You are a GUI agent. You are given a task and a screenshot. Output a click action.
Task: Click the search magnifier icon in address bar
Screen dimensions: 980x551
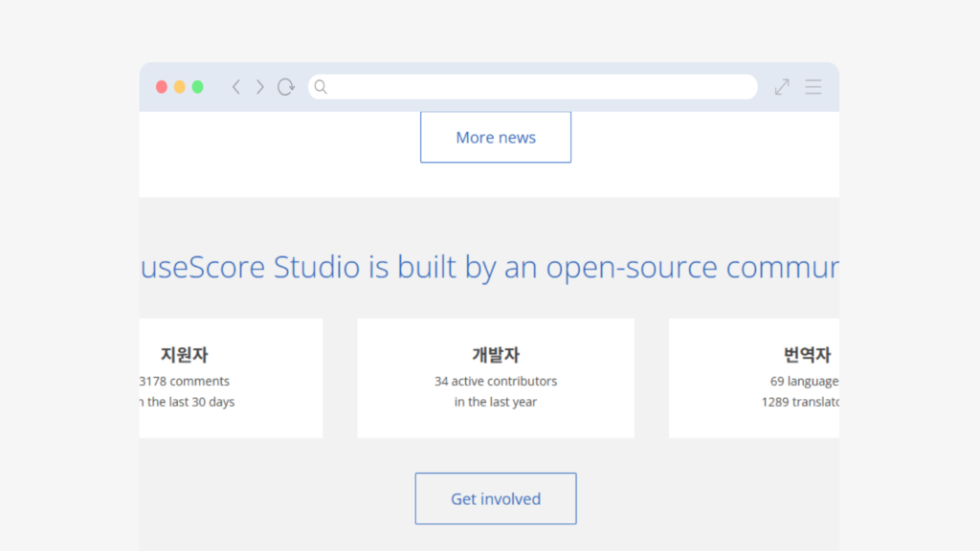tap(321, 87)
